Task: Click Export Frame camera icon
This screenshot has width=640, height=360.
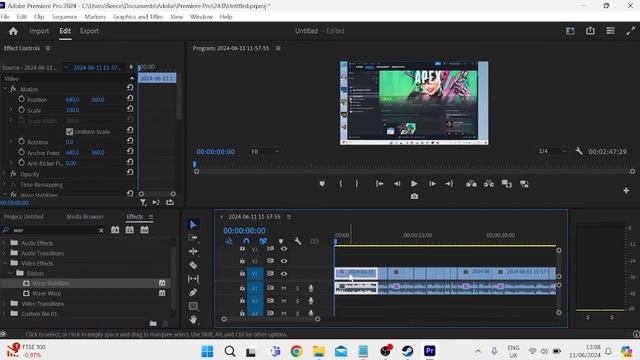Action: [x=414, y=196]
